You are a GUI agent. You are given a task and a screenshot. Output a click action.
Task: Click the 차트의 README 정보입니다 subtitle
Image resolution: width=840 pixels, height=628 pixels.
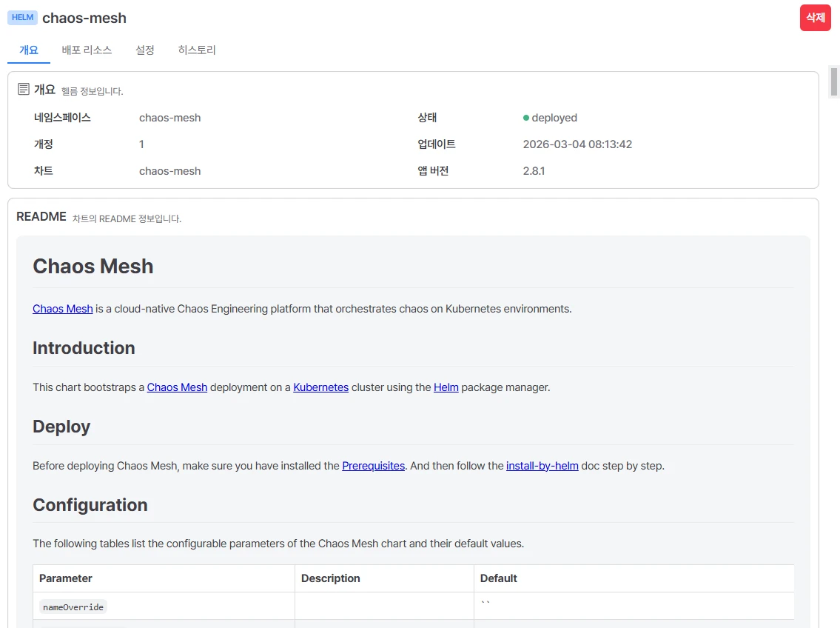point(127,218)
